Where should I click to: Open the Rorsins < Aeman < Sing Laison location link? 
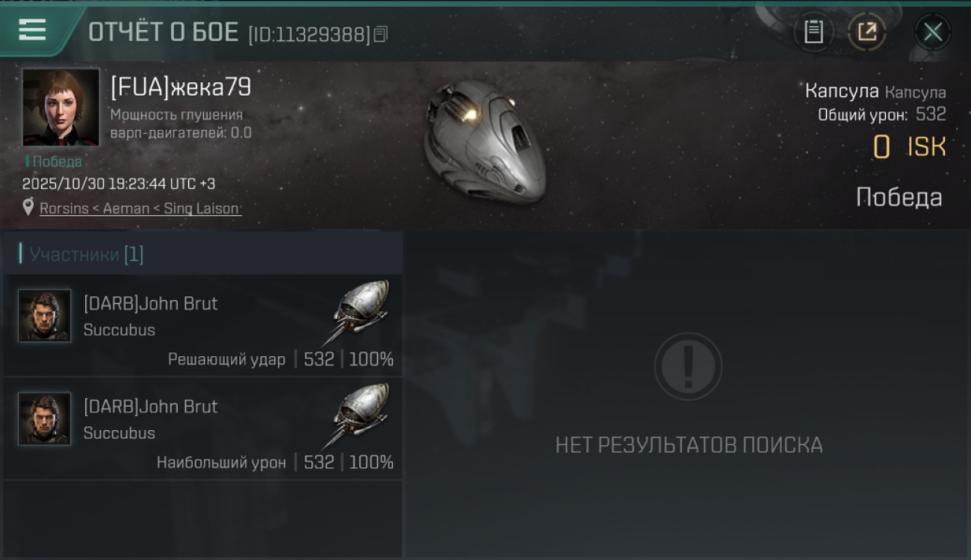coord(140,209)
